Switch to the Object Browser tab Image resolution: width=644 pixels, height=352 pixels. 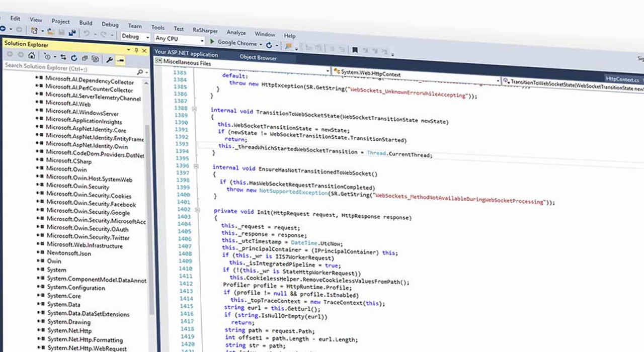coord(258,57)
